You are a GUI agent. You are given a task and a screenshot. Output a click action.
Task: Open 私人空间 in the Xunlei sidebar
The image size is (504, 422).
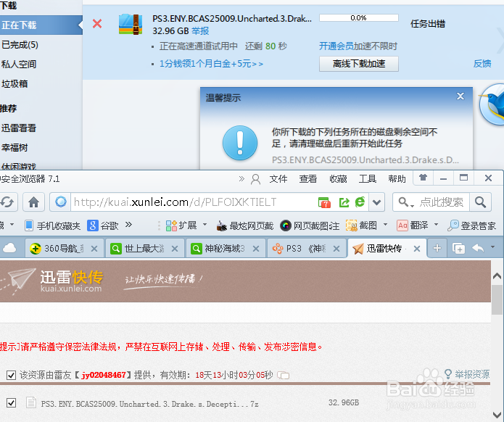point(19,65)
